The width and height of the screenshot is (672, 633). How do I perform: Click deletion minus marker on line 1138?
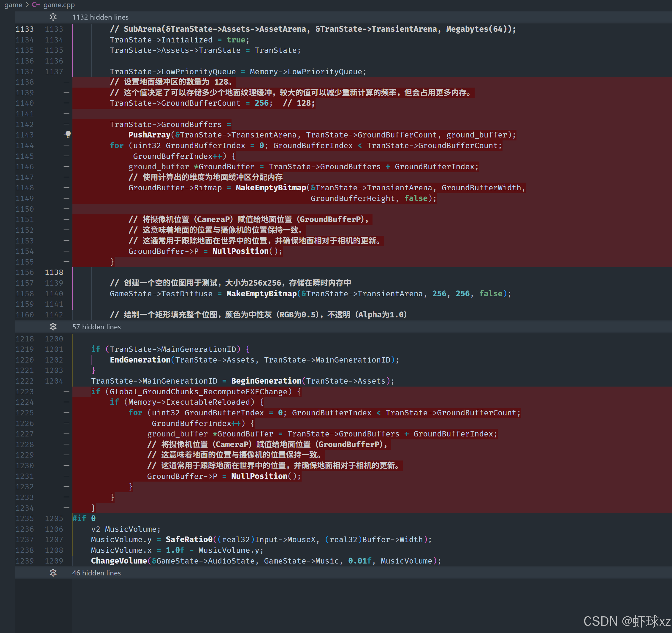coord(66,82)
